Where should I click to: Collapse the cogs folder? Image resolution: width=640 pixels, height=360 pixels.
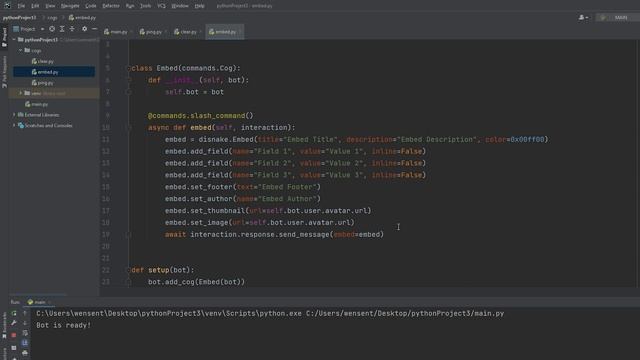(x=20, y=51)
